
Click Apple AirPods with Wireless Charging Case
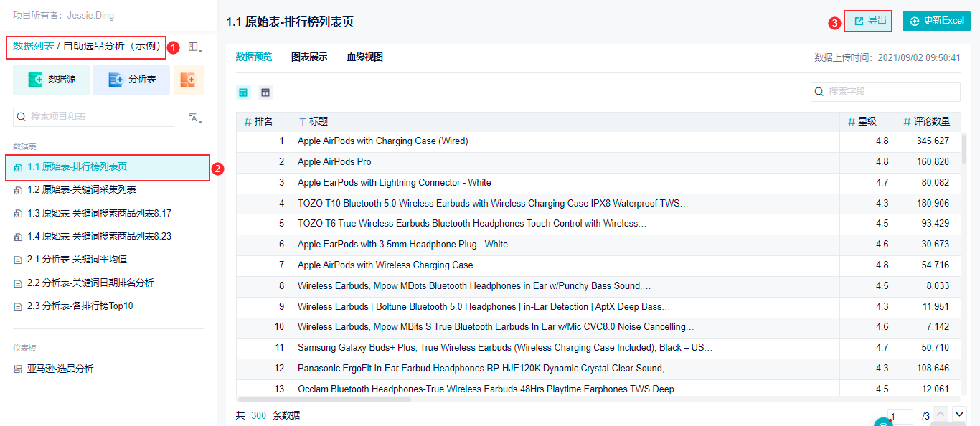pyautogui.click(x=385, y=265)
